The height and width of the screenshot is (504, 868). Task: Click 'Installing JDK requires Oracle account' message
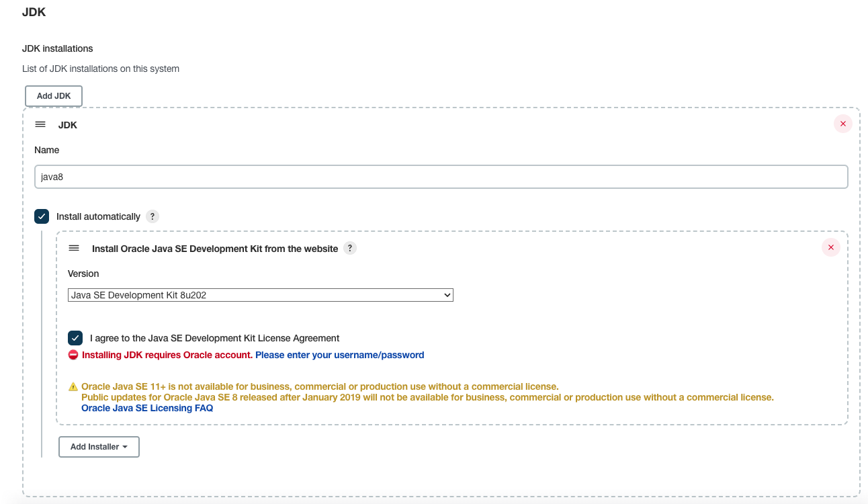pos(167,355)
